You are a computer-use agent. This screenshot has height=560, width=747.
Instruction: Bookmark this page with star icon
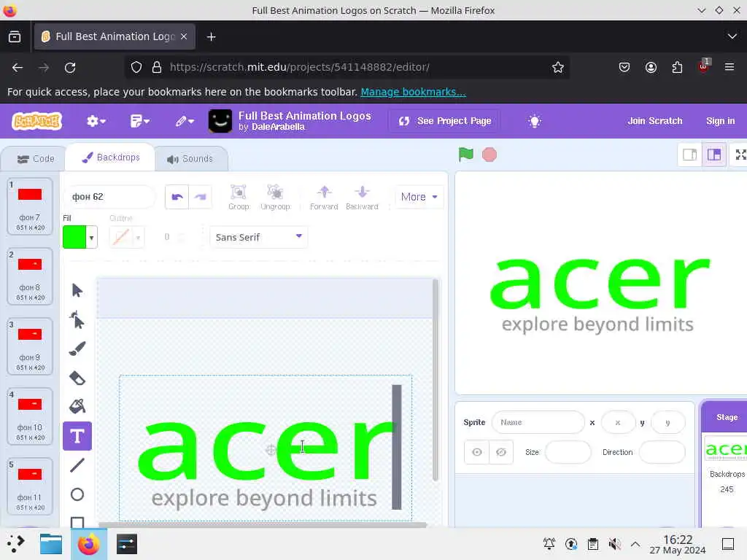click(558, 67)
